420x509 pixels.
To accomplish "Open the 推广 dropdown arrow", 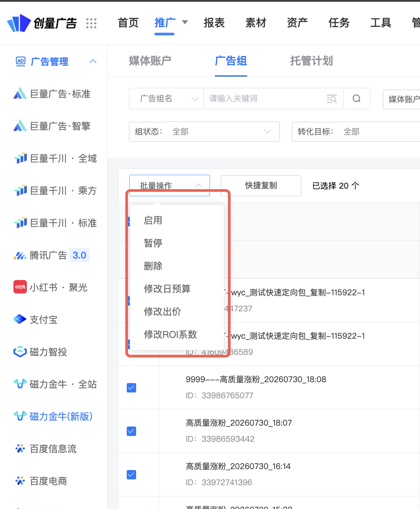I will [185, 22].
